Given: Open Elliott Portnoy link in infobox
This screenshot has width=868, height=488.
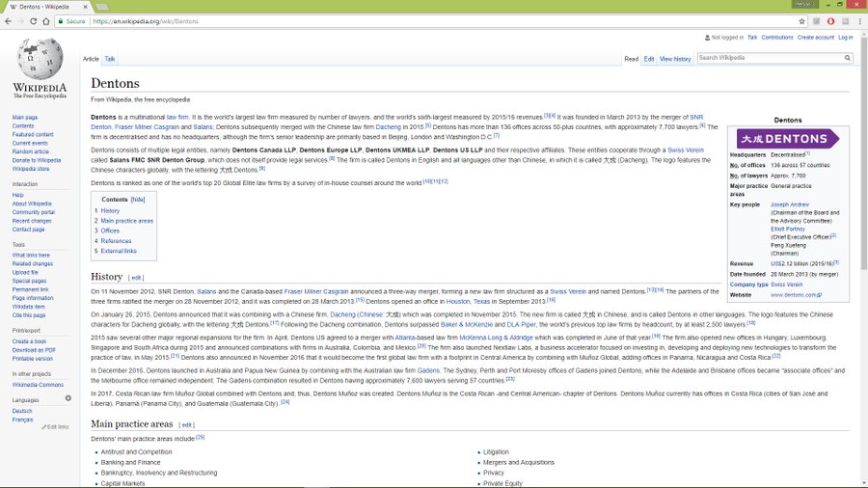Looking at the screenshot, I should (x=788, y=229).
